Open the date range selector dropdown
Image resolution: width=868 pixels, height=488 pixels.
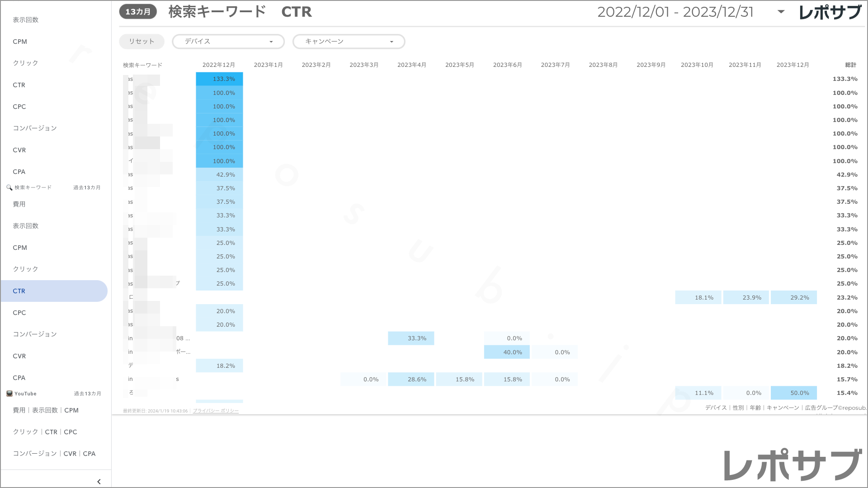click(781, 12)
